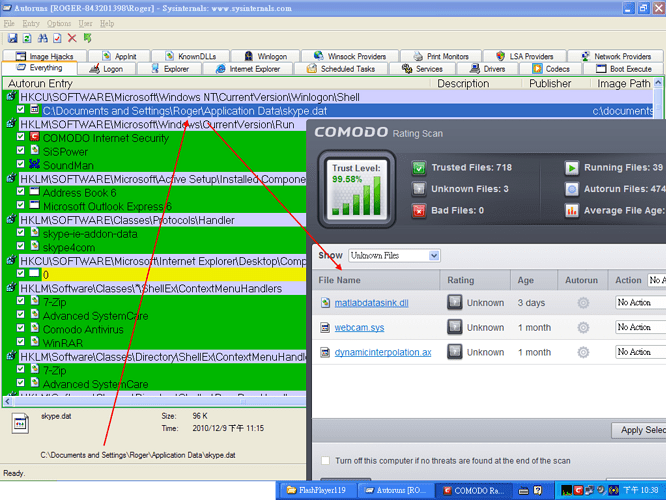Sort by the Rating column header
The image size is (666, 500).
tap(475, 280)
